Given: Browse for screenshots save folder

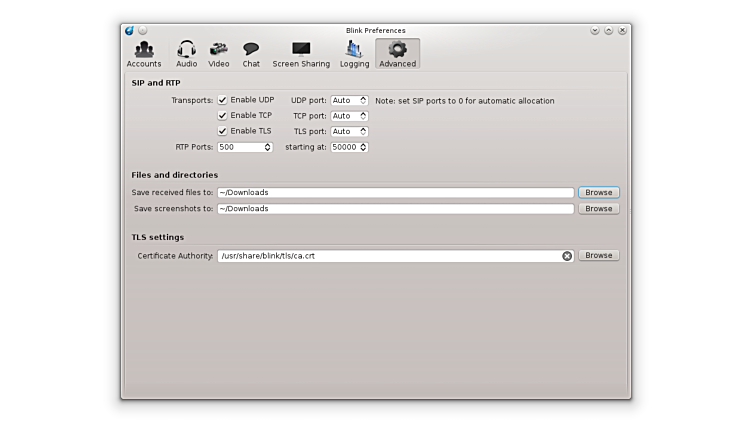Looking at the screenshot, I should click(x=598, y=209).
